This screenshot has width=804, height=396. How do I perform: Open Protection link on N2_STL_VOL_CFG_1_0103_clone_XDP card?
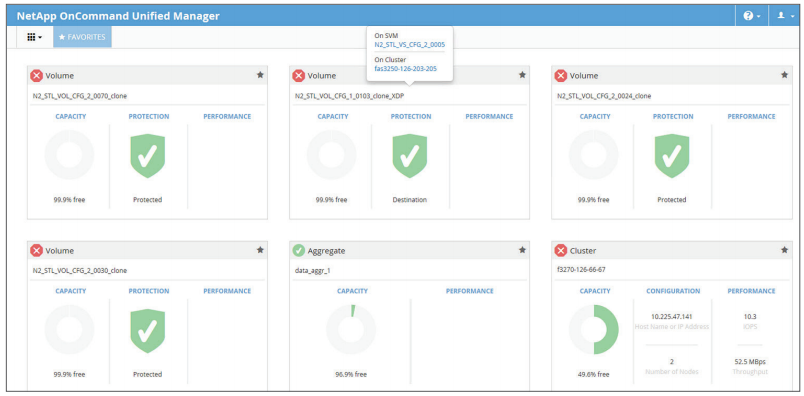pos(411,116)
